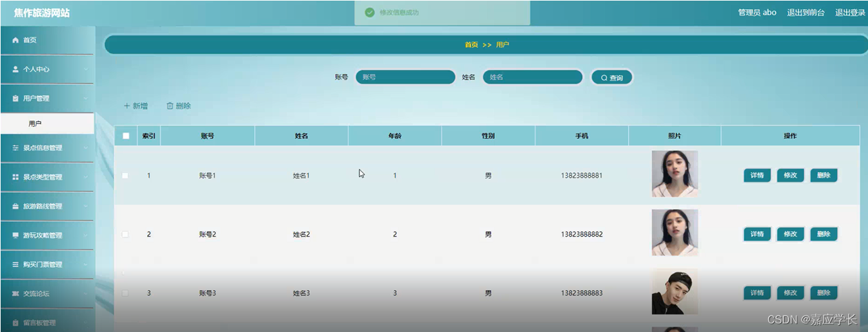Viewport: 868px width, 332px height.
Task: Click the grid icon beside 景点类型管理
Action: click(16, 177)
